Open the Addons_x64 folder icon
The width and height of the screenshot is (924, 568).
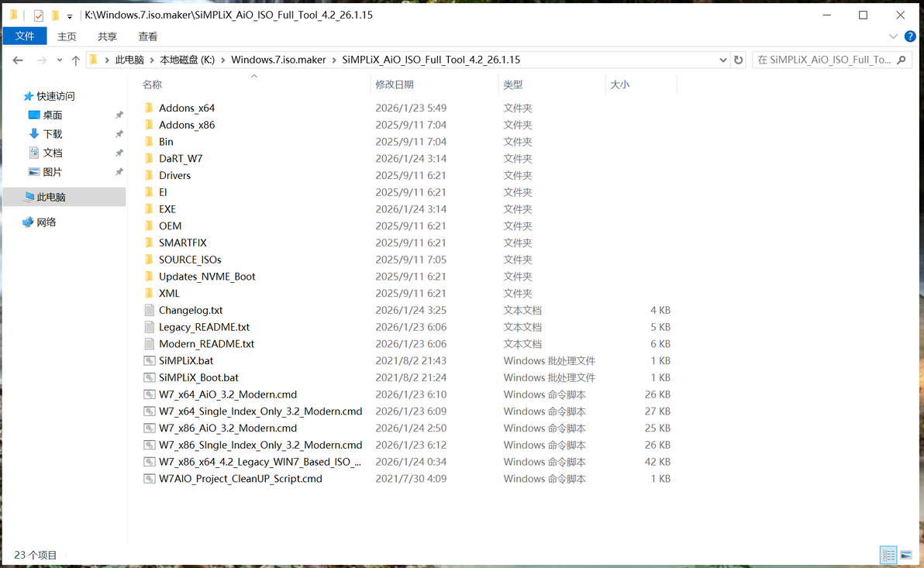(x=149, y=108)
